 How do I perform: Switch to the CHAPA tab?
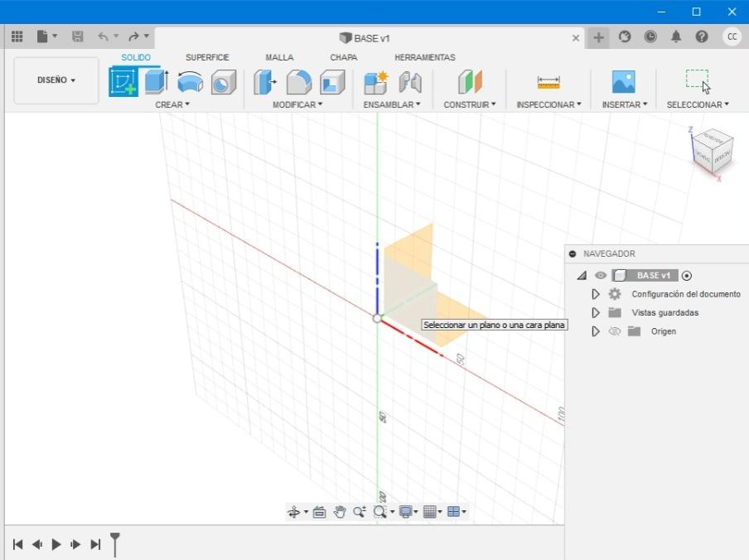(344, 57)
